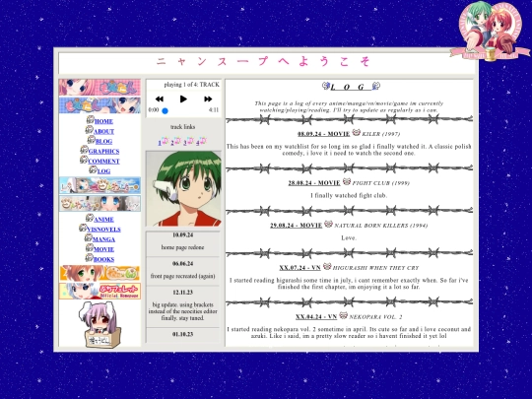Image resolution: width=532 pixels, height=399 pixels.
Task: Click the FIGHT CLUB (1999) title
Action: (x=380, y=183)
